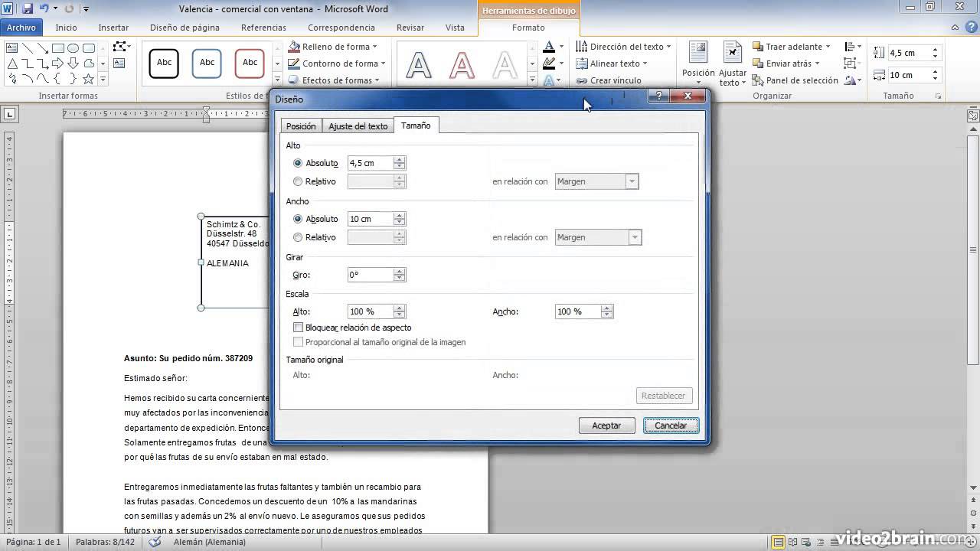
Task: Open Panel de selección
Action: click(795, 80)
